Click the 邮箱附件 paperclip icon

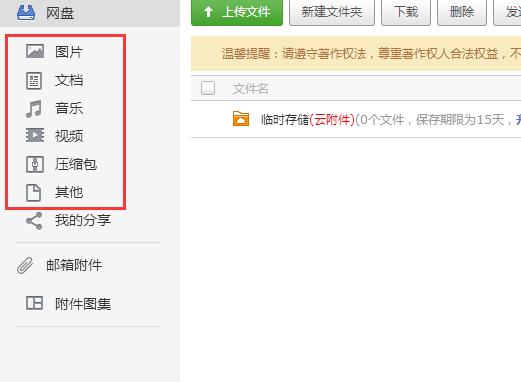[25, 266]
